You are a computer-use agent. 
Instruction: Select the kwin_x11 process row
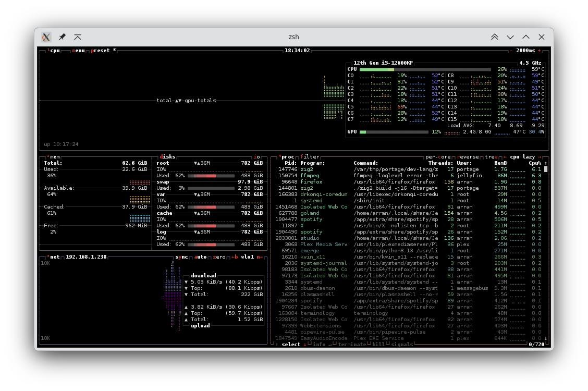408,257
